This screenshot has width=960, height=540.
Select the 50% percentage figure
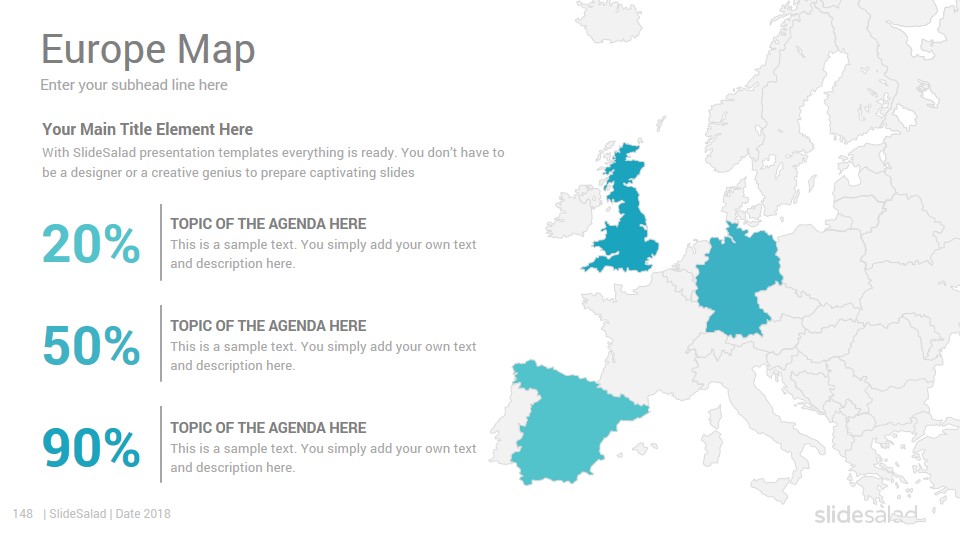tap(91, 345)
